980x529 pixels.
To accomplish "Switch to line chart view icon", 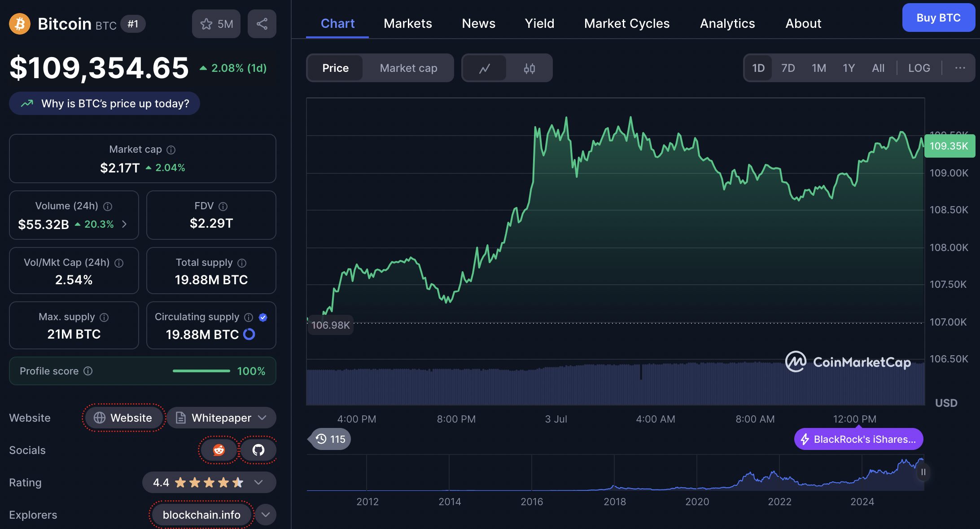I will tap(485, 68).
